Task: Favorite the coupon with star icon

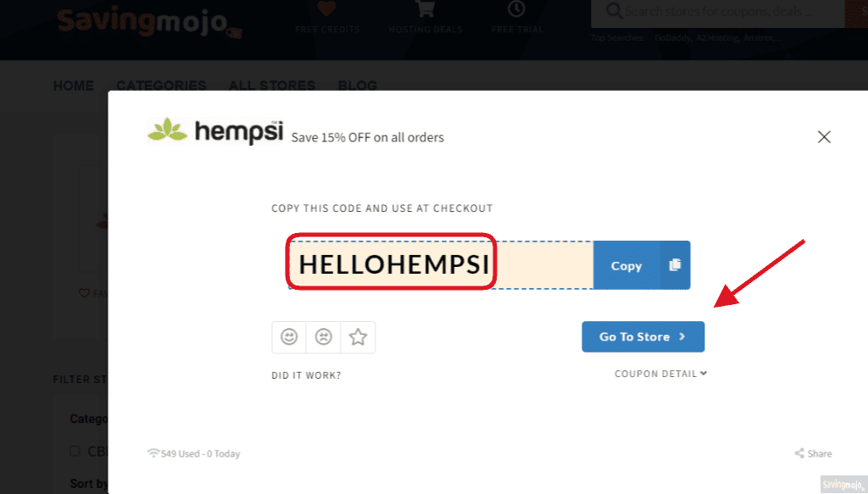Action: 359,337
